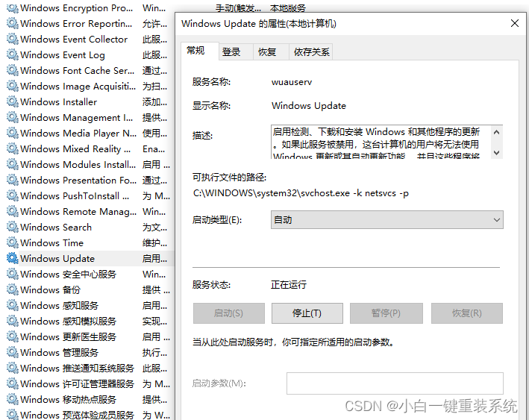Click gear icon beside Windows Image Acquisition

pos(13,86)
